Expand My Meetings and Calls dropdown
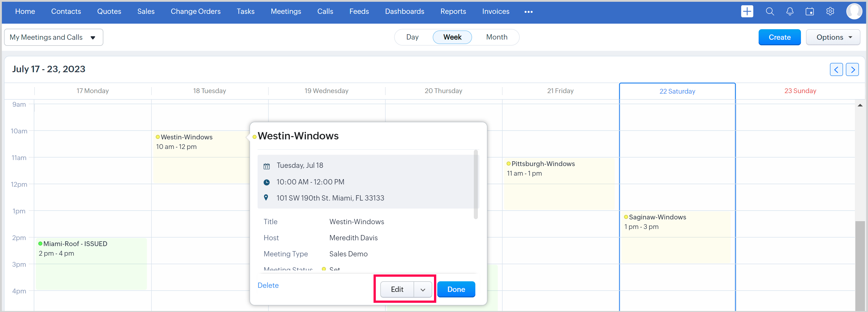Image resolution: width=868 pixels, height=312 pixels. click(53, 37)
